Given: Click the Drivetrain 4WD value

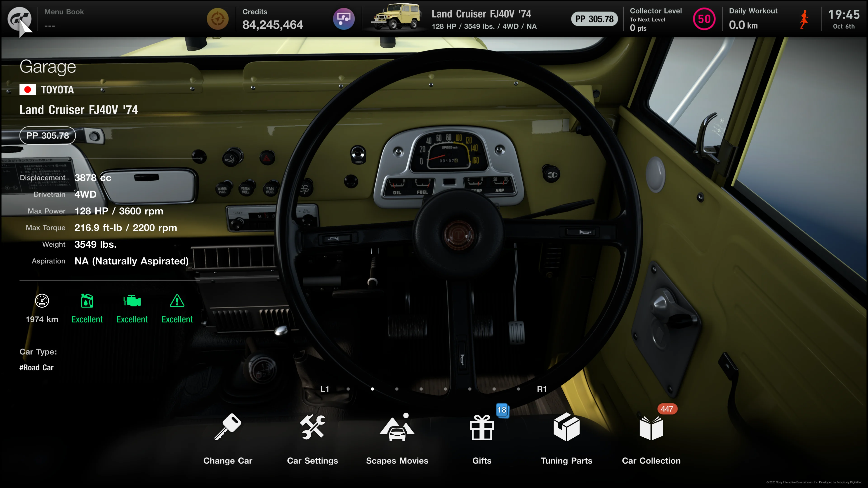Looking at the screenshot, I should tap(85, 194).
